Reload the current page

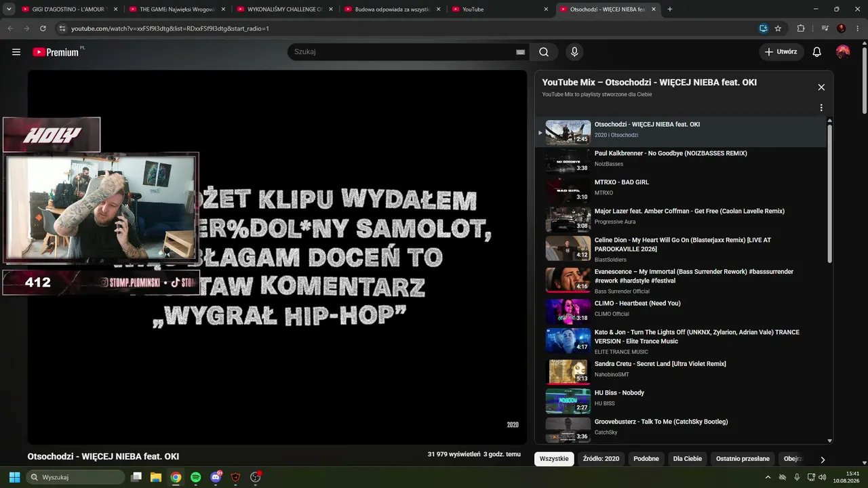tap(43, 28)
